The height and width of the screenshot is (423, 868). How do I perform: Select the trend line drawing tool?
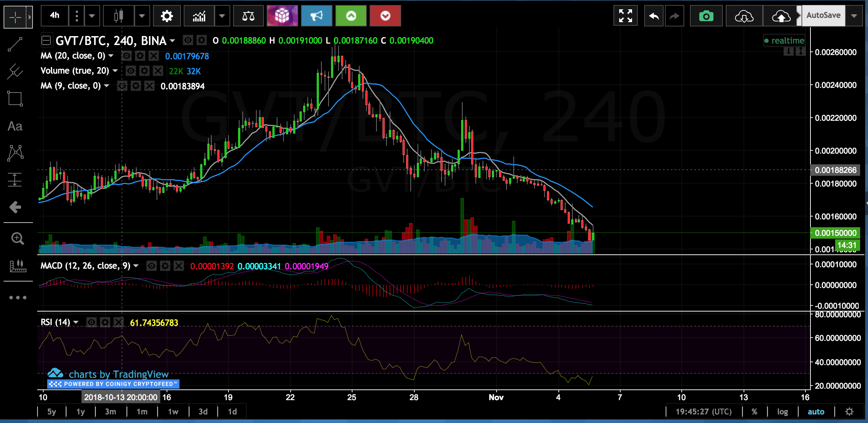[x=15, y=45]
